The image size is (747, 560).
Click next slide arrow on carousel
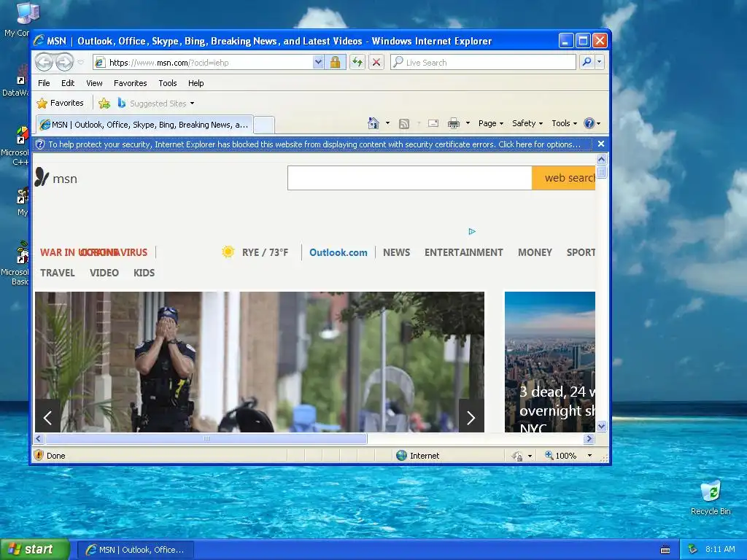point(471,418)
